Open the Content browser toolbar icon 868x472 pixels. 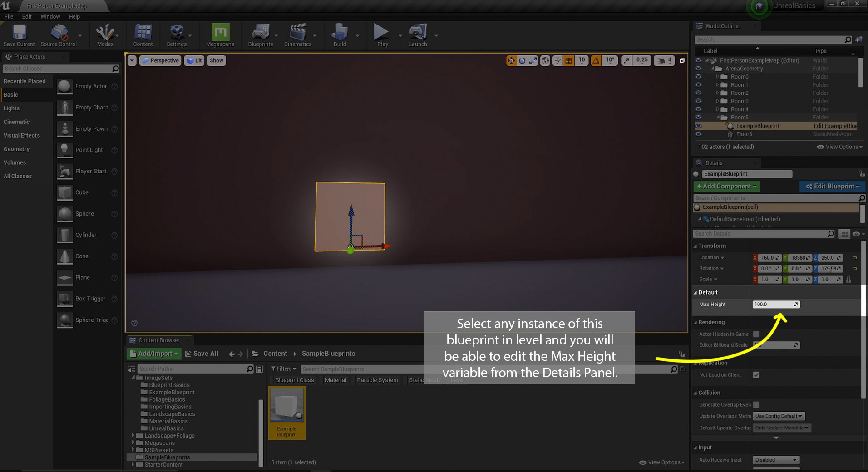[143, 35]
